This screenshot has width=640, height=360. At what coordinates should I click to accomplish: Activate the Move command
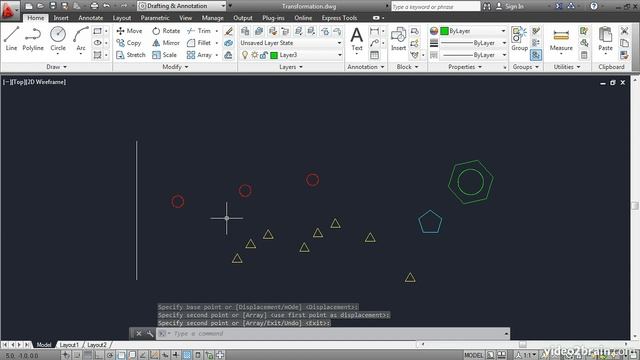coord(129,31)
